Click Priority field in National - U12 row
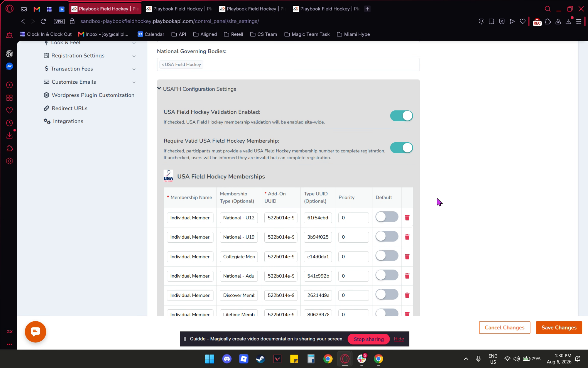 click(x=354, y=218)
